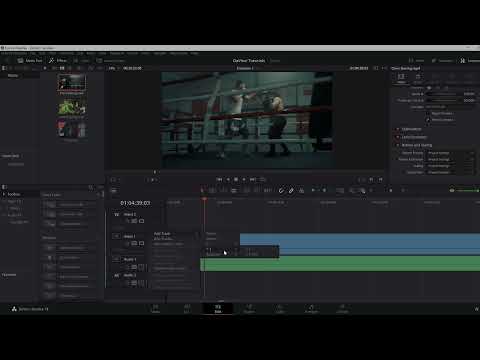Toggle Video 2 track enable icon

(141, 221)
